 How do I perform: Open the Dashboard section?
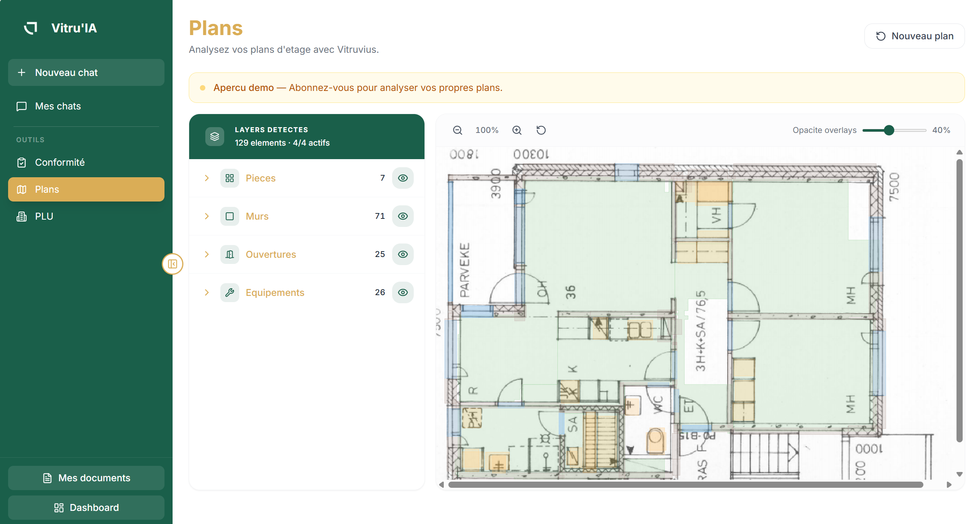coord(86,507)
